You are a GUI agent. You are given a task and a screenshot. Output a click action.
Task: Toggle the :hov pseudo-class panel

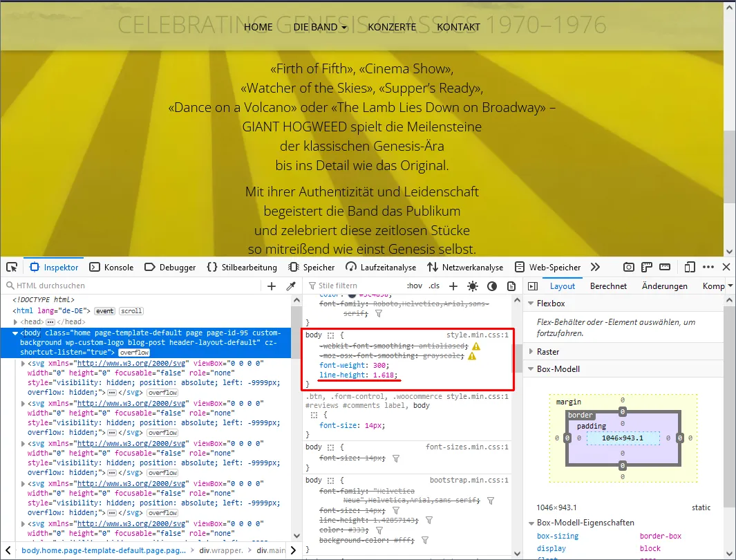coord(414,286)
